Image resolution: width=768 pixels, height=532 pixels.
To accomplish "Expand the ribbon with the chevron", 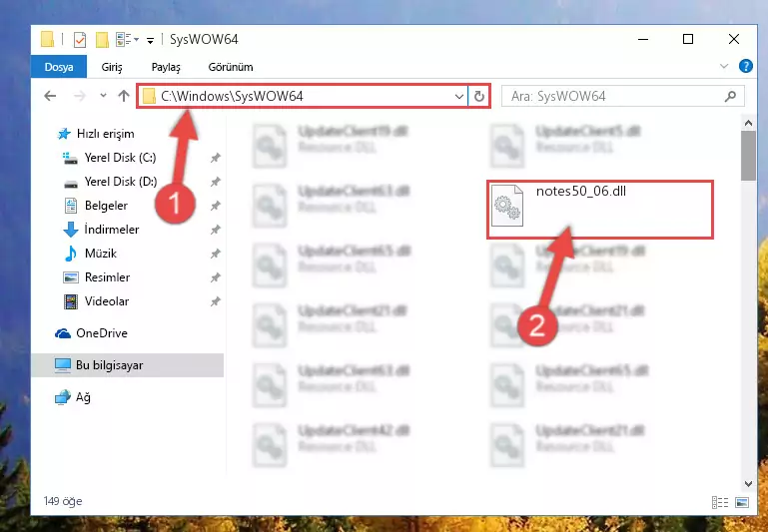I will pos(724,66).
